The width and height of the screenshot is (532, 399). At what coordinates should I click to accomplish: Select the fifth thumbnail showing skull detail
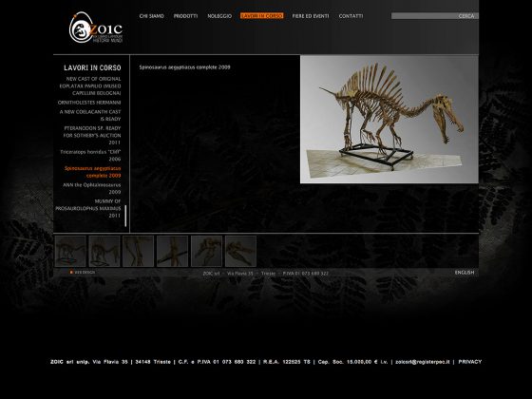tap(207, 252)
